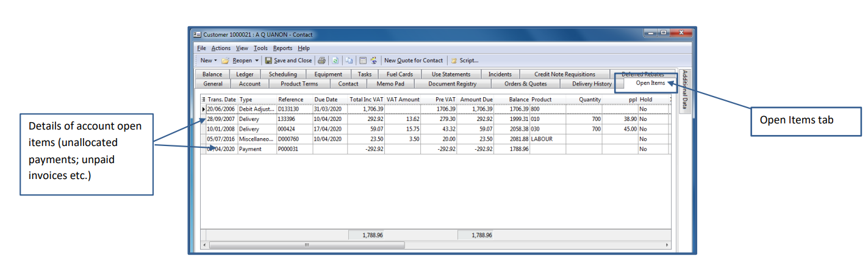This screenshot has height=267, width=868.
Task: Click the Refresh icon in toolbar
Action: coord(335,60)
